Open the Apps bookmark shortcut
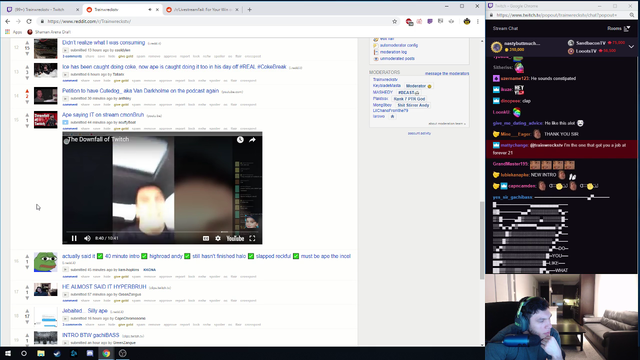 tap(14, 32)
